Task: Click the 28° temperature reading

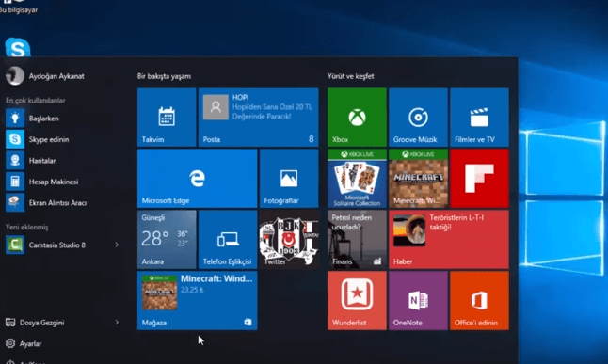Action: 154,239
